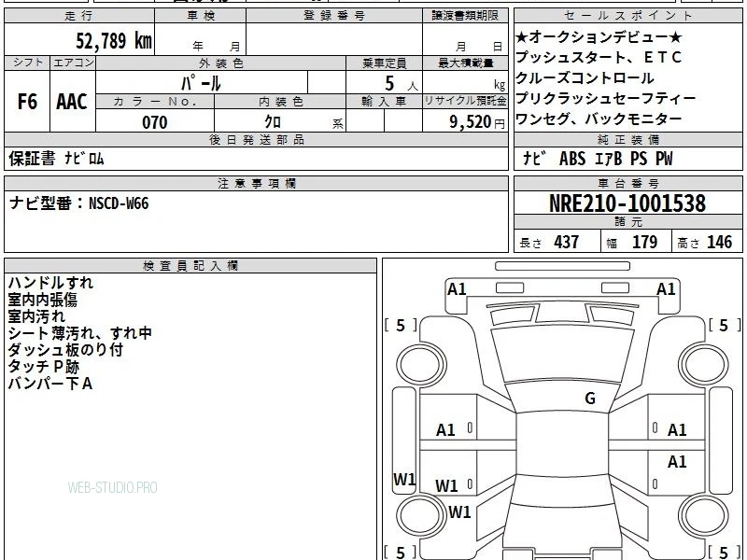Select the shift value F6
Image resolution: width=747 pixels, height=560 pixels.
click(27, 102)
